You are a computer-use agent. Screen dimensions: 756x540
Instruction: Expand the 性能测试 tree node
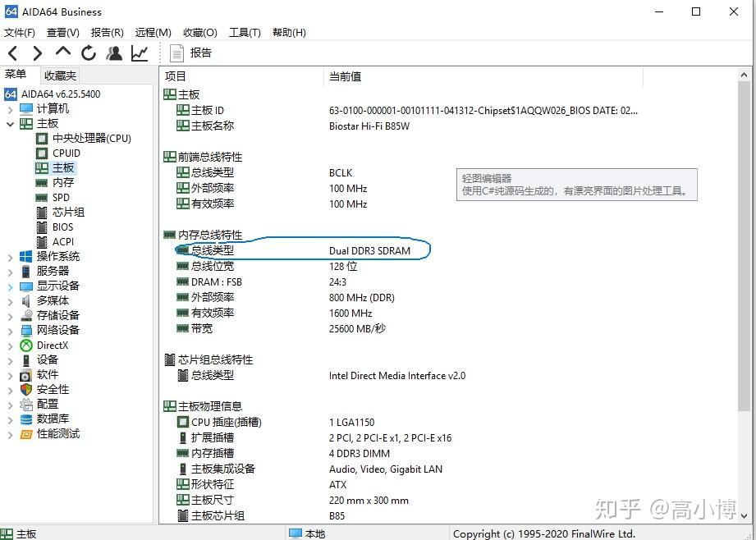(x=10, y=435)
